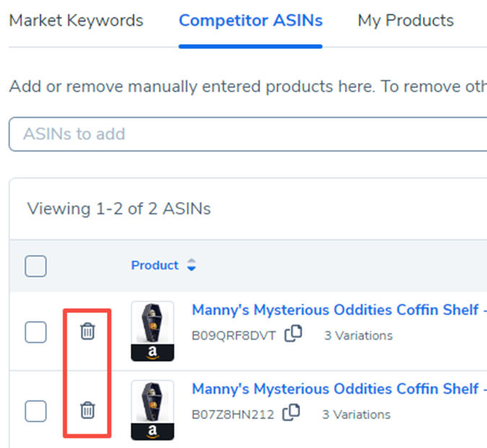Viewport: 487px width, 448px height.
Task: Delete the B09QRF8DVT row using trash icon
Action: click(x=87, y=332)
